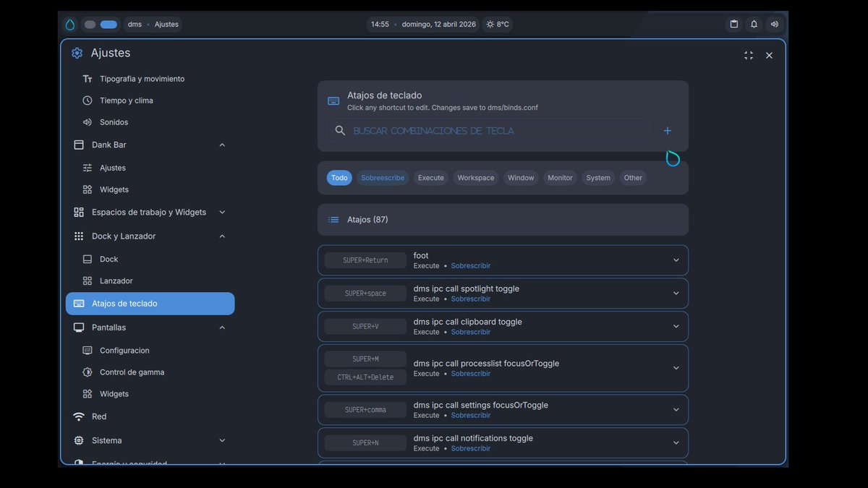The width and height of the screenshot is (868, 488).
Task: Expand the clipboard toggle shortcut row
Action: pos(676,327)
